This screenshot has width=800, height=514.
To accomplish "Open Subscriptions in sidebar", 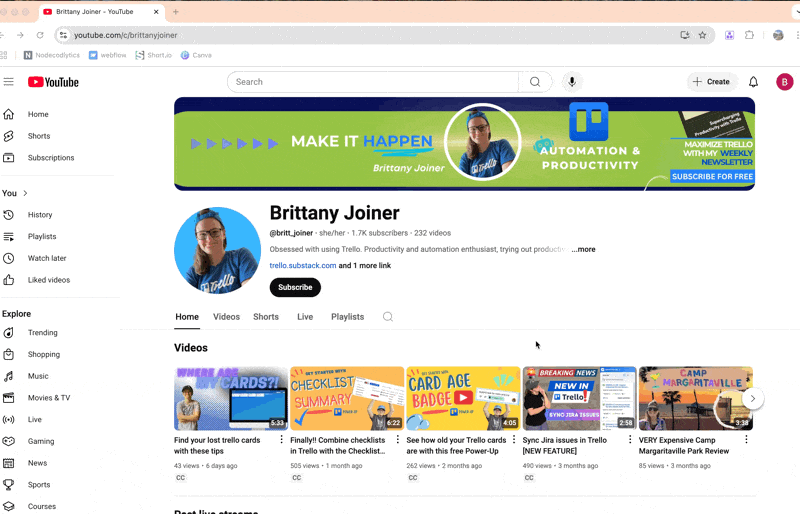I will click(39, 158).
